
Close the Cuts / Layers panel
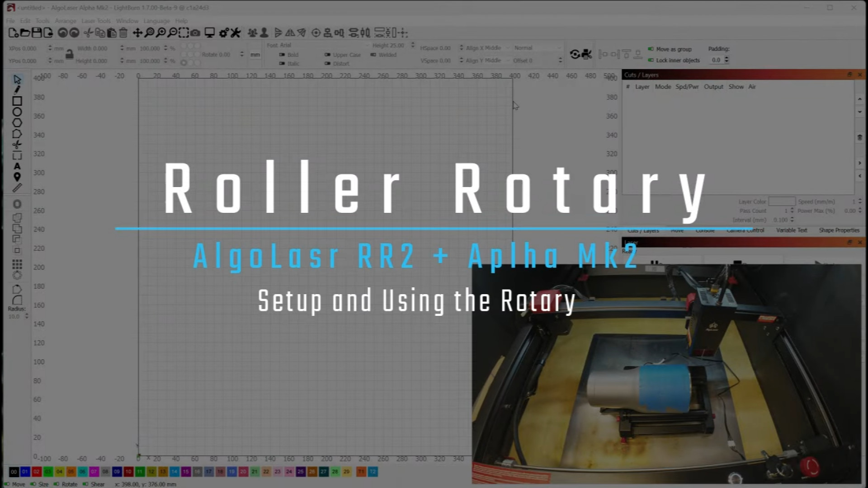coord(860,75)
